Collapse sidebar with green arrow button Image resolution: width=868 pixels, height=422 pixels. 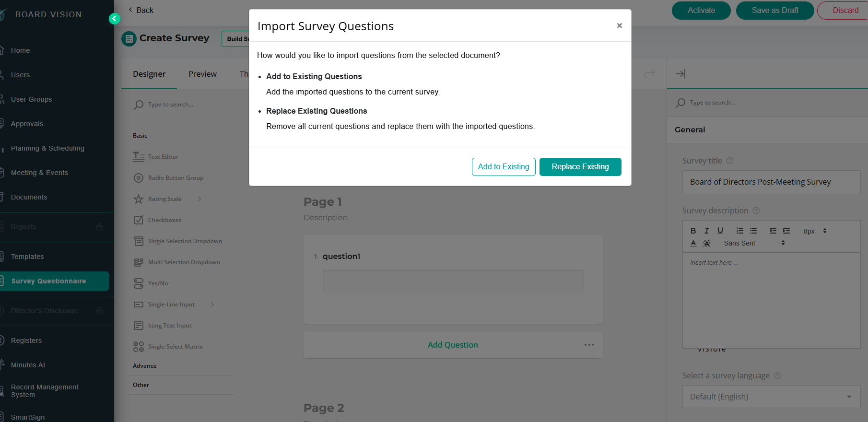point(114,19)
